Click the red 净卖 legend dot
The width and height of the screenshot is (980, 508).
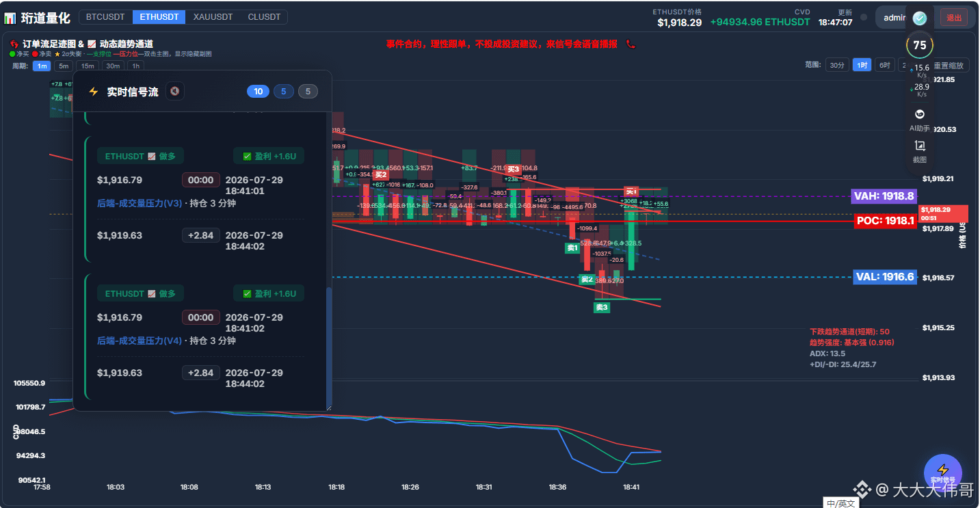click(34, 53)
